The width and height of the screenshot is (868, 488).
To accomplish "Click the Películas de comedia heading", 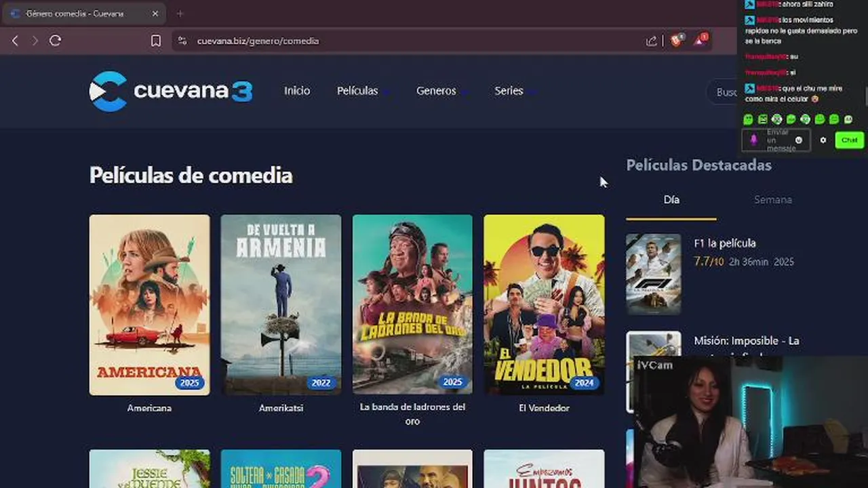I will click(191, 176).
